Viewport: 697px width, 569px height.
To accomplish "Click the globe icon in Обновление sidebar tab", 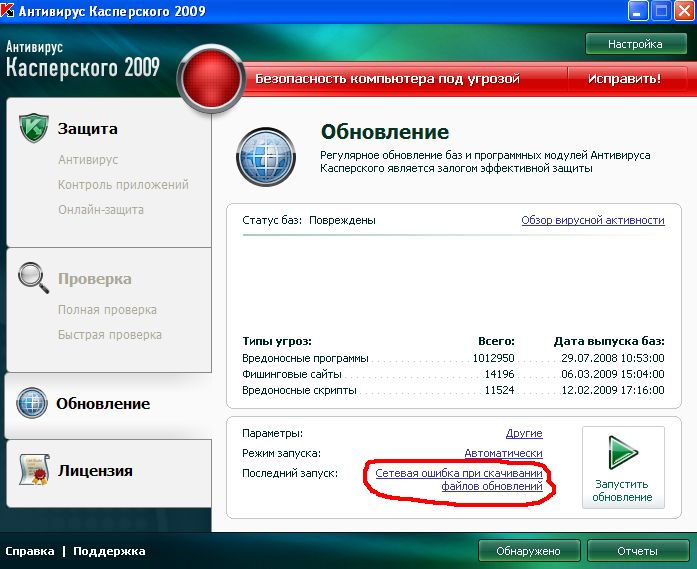I will pyautogui.click(x=32, y=403).
